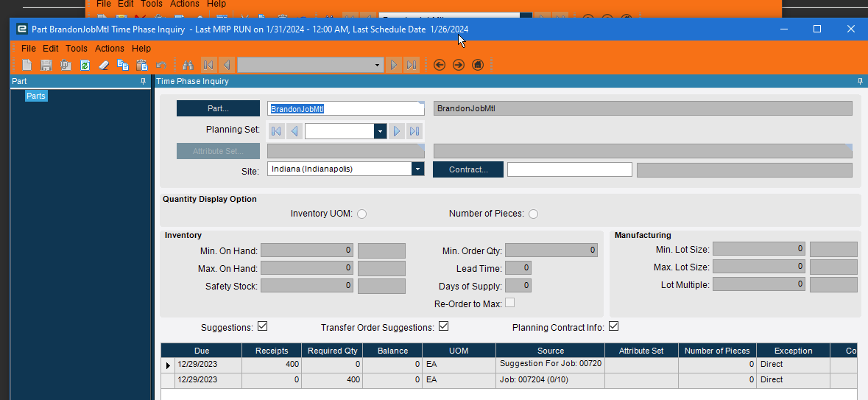The image size is (868, 400).
Task: Click Required Qty 400 in second row
Action: point(332,380)
